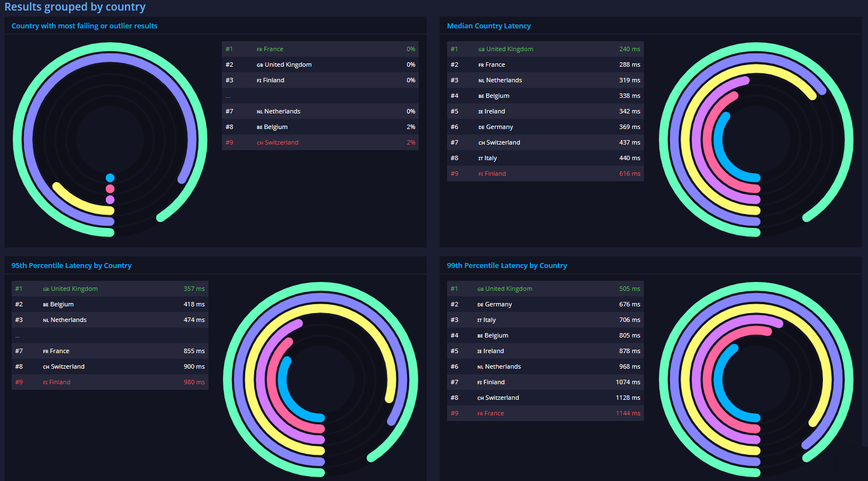Select Germany row showing 676 ms
Image resolution: width=868 pixels, height=481 pixels.
point(545,304)
